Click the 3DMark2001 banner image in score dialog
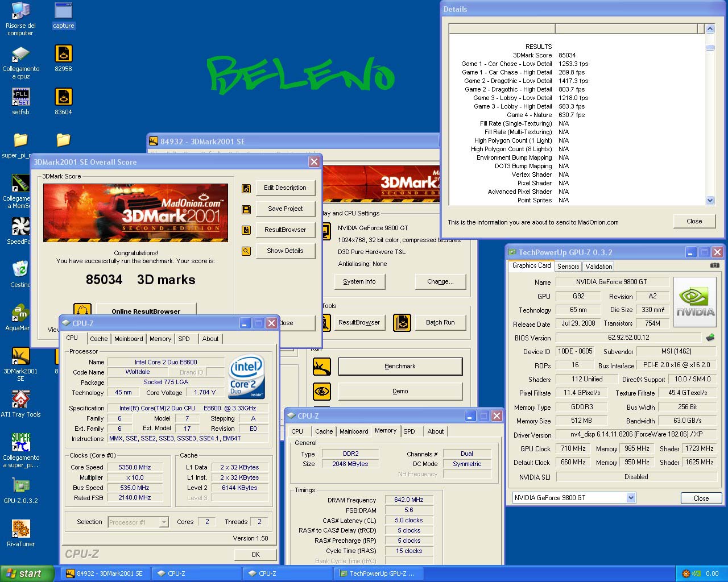The image size is (728, 582). click(135, 213)
